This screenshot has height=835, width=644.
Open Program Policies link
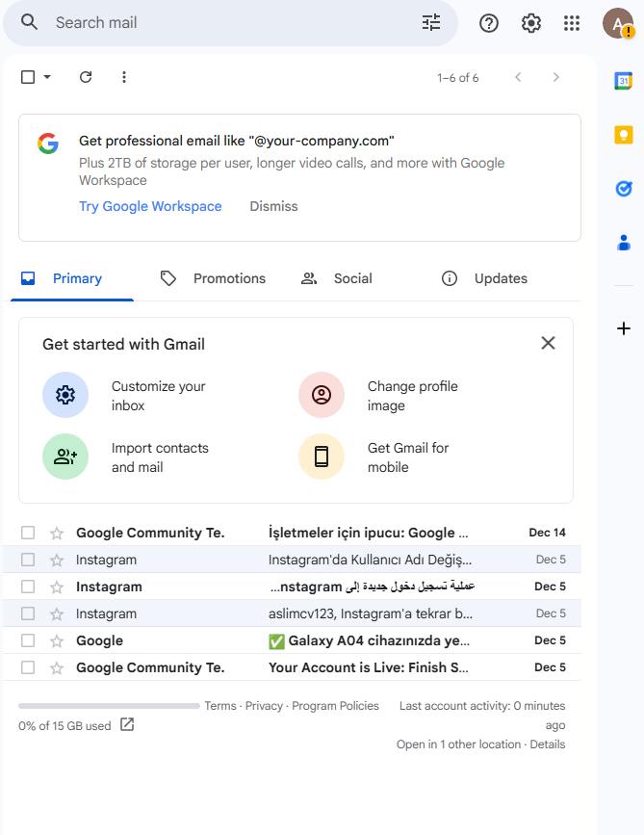coord(335,706)
